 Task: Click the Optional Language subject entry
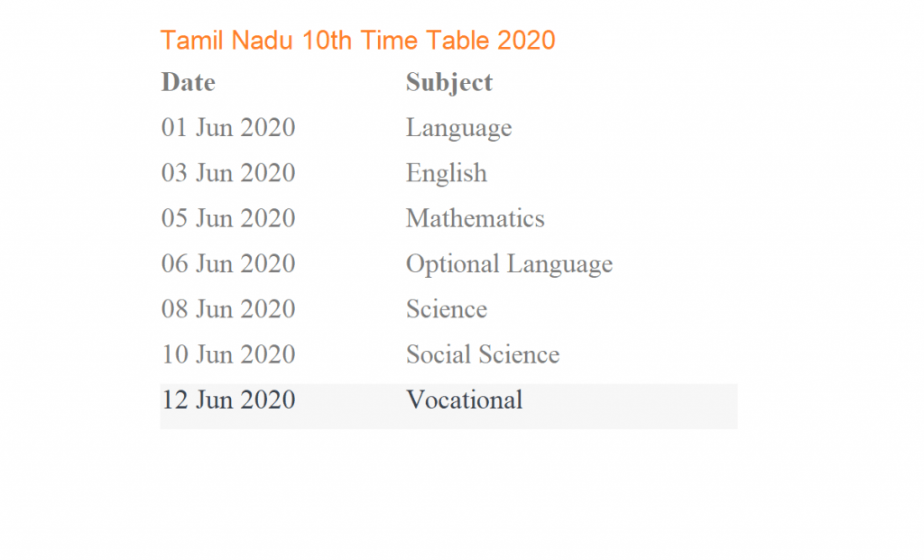(509, 264)
